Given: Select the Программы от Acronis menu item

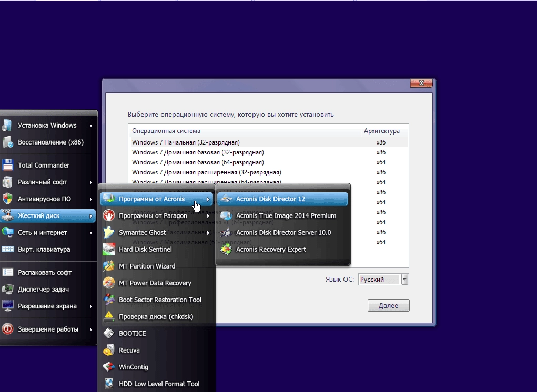Looking at the screenshot, I should coord(157,199).
